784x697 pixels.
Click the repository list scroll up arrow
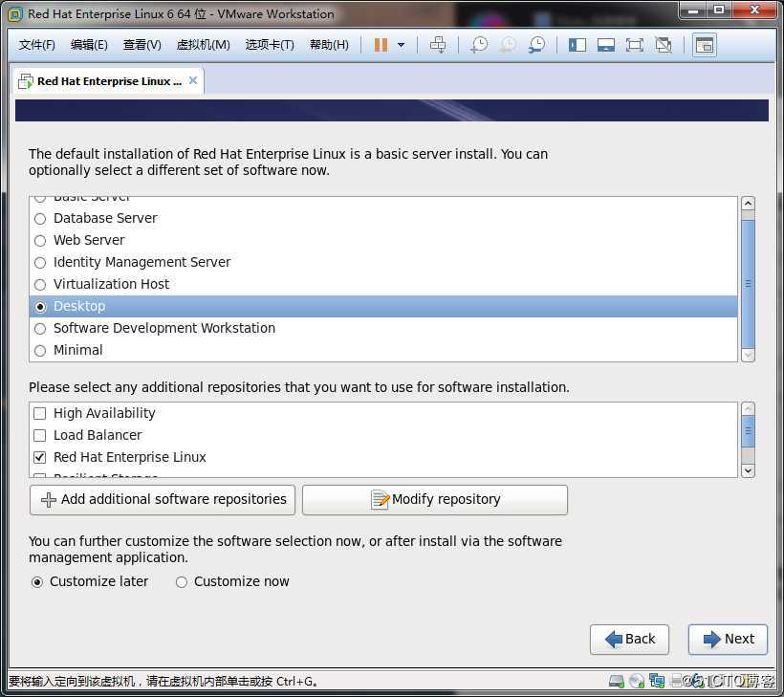[x=748, y=408]
